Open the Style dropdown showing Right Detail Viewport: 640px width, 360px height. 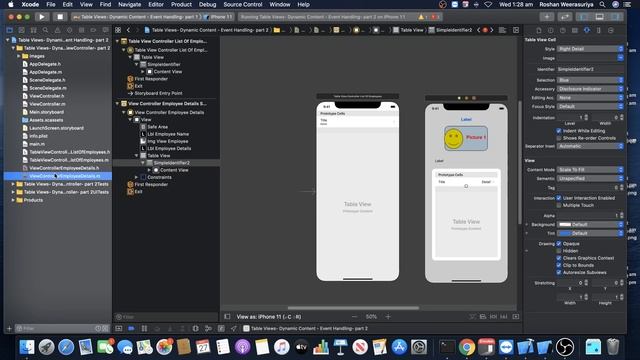[x=590, y=49]
